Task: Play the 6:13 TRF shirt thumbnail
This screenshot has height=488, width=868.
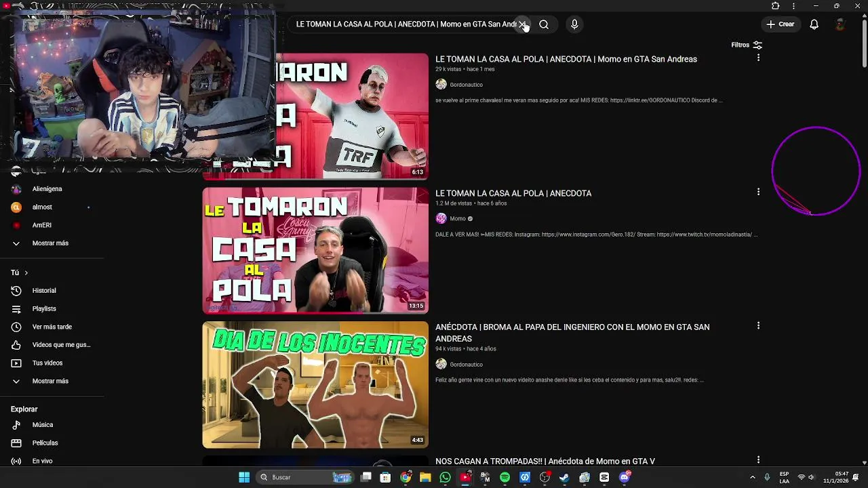Action: click(353, 116)
